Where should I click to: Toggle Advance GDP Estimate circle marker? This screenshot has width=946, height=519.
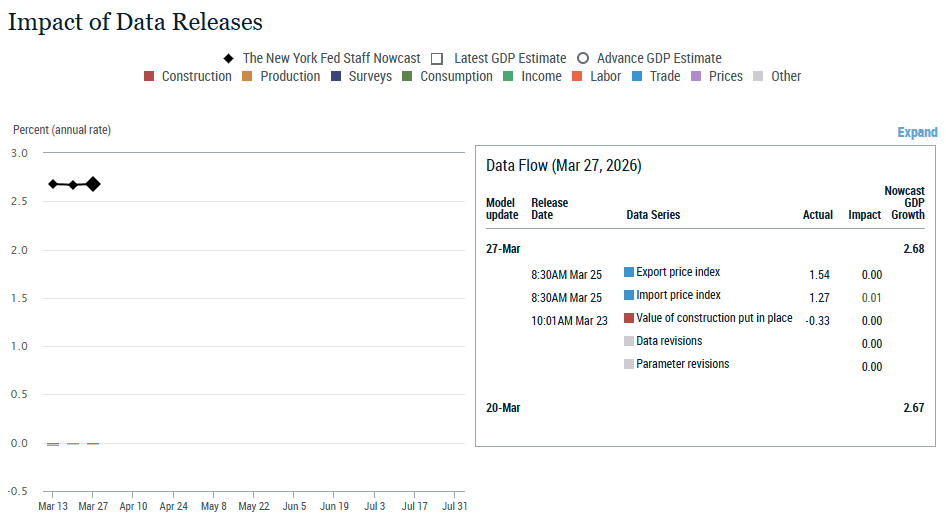(582, 59)
